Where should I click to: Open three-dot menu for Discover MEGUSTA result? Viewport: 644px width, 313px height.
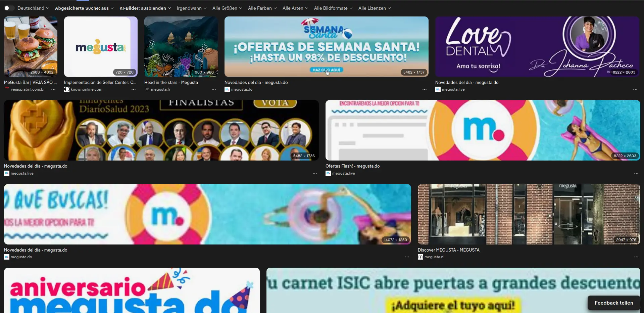(636, 257)
